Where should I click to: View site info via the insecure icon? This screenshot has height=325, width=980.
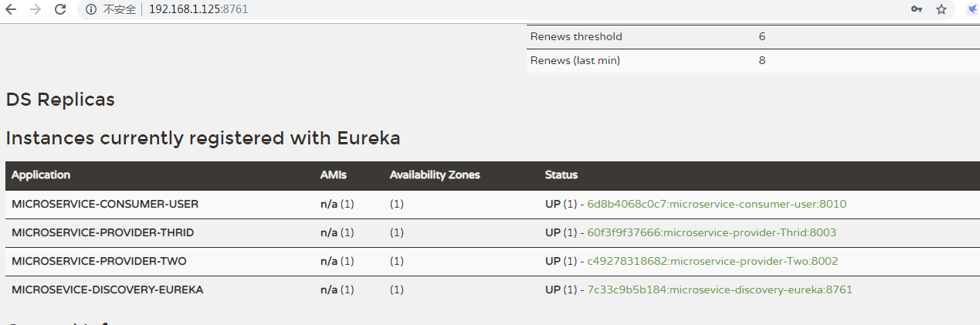pyautogui.click(x=91, y=9)
